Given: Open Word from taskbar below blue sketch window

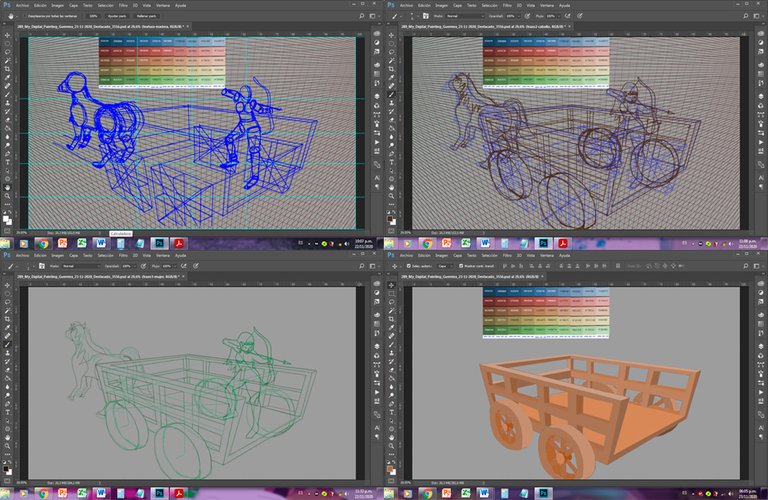Looking at the screenshot, I should pyautogui.click(x=100, y=243).
